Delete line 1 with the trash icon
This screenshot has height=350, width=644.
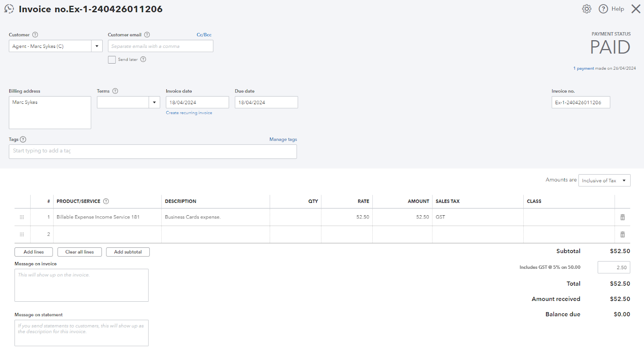pos(623,217)
